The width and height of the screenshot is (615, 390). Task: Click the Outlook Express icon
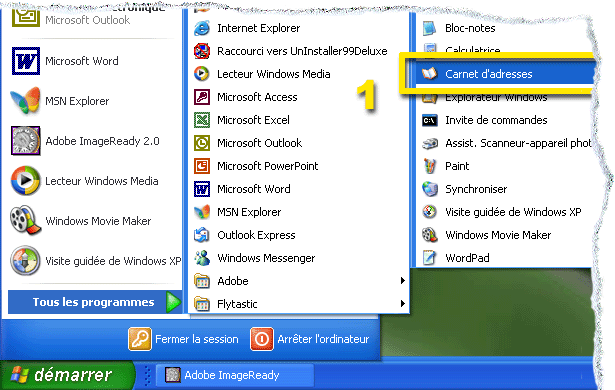point(202,235)
